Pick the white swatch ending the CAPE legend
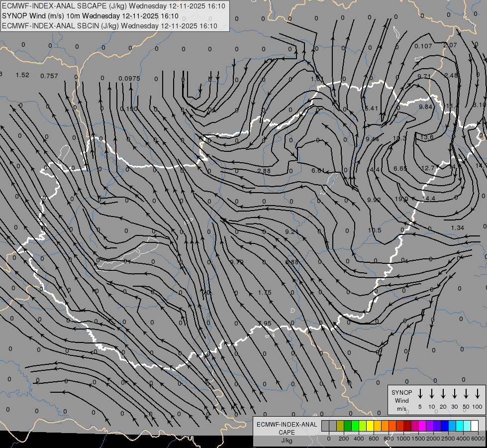This screenshot has height=448, width=487. tap(475, 426)
